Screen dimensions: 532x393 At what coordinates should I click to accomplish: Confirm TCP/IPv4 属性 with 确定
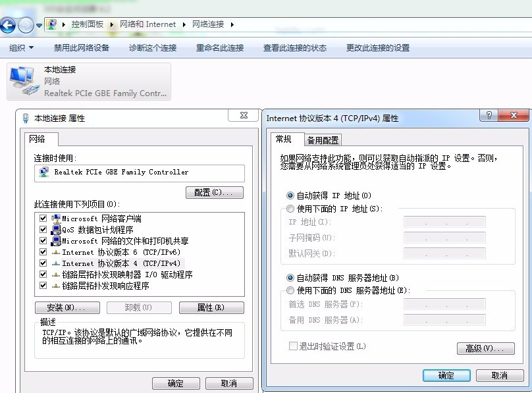(446, 375)
